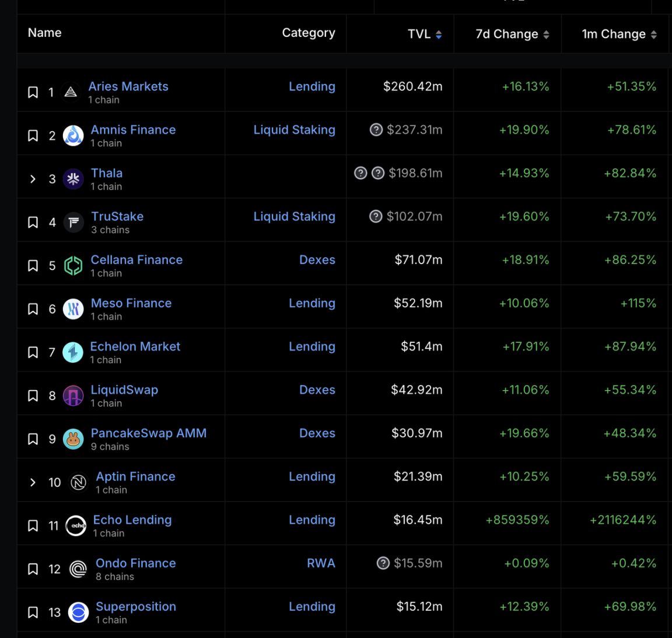Image resolution: width=672 pixels, height=638 pixels.
Task: Click the Amnis Finance logo icon
Action: coord(73,136)
